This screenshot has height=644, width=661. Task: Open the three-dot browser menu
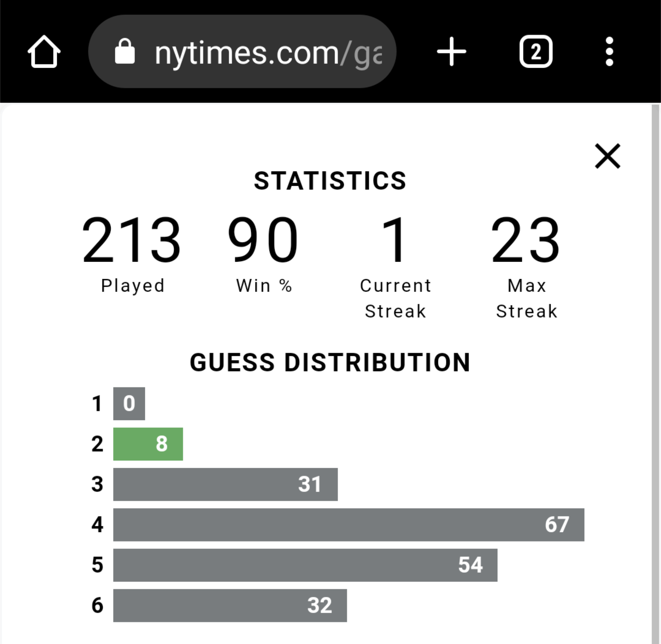click(610, 51)
